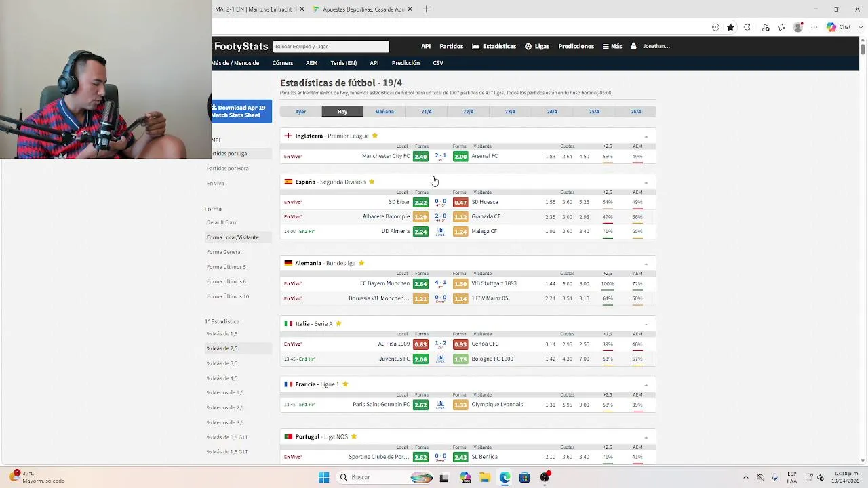868x488 pixels.
Task: Select % Menos de 2,5 in sidebar
Action: click(x=225, y=407)
